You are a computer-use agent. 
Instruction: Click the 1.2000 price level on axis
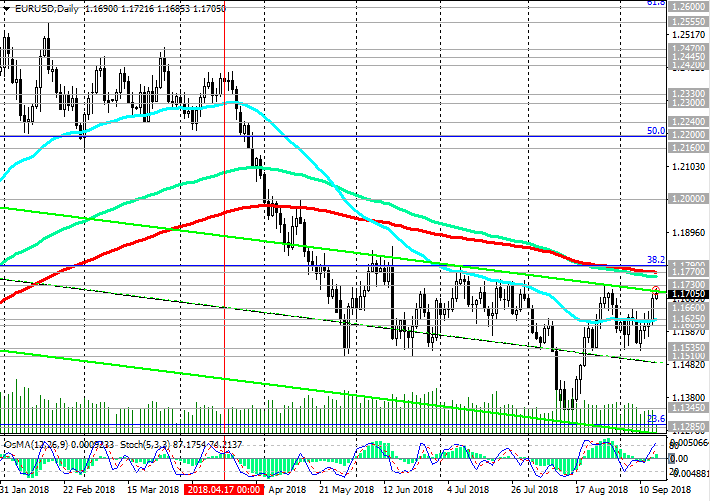point(688,199)
